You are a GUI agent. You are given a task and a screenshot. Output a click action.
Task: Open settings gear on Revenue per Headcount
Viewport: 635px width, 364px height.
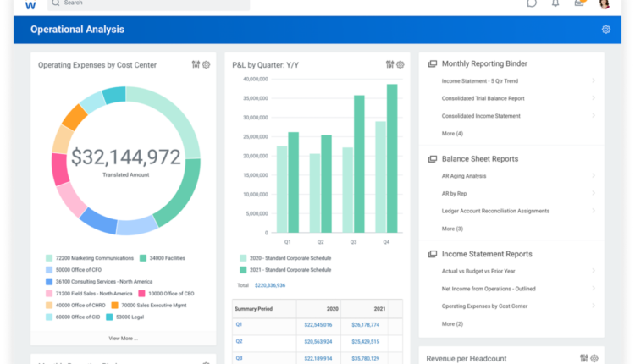594,359
